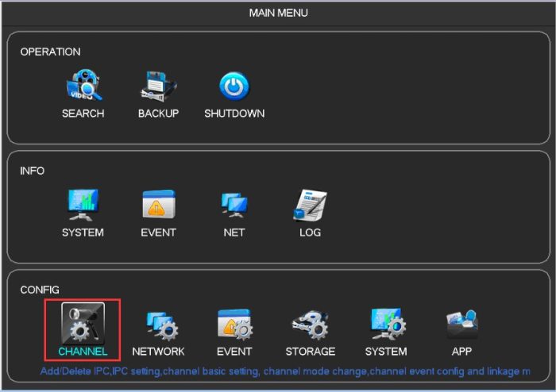Click the blue SHUTDOWN power icon
556x392 pixels.
tap(234, 86)
